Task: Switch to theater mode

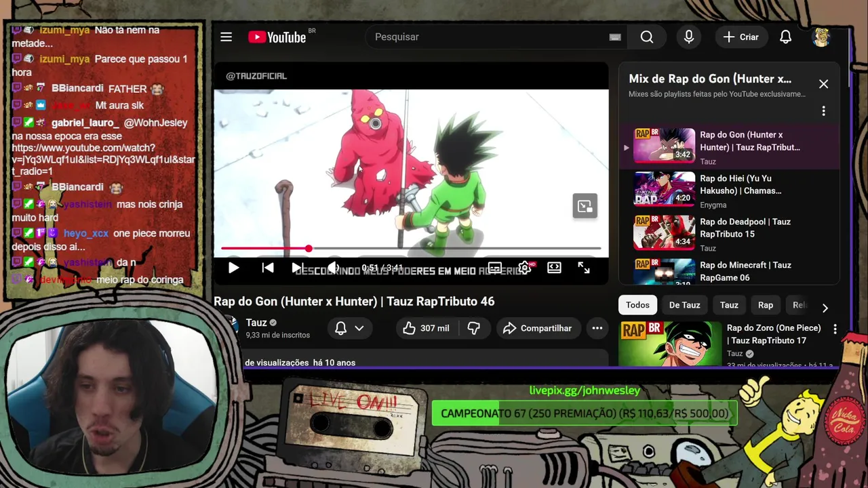Action: (x=554, y=268)
